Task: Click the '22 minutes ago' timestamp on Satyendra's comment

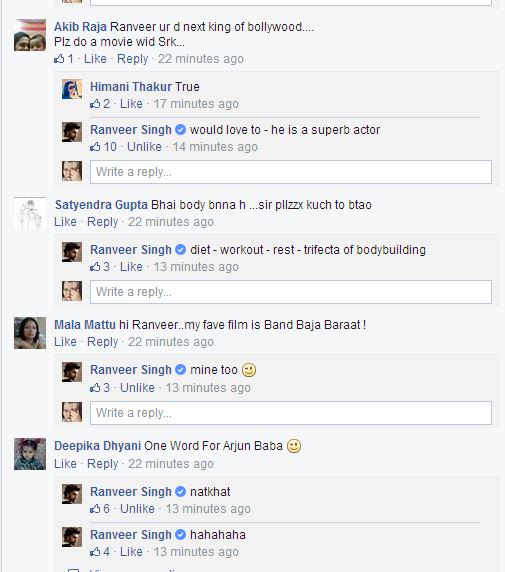Action: click(x=171, y=222)
